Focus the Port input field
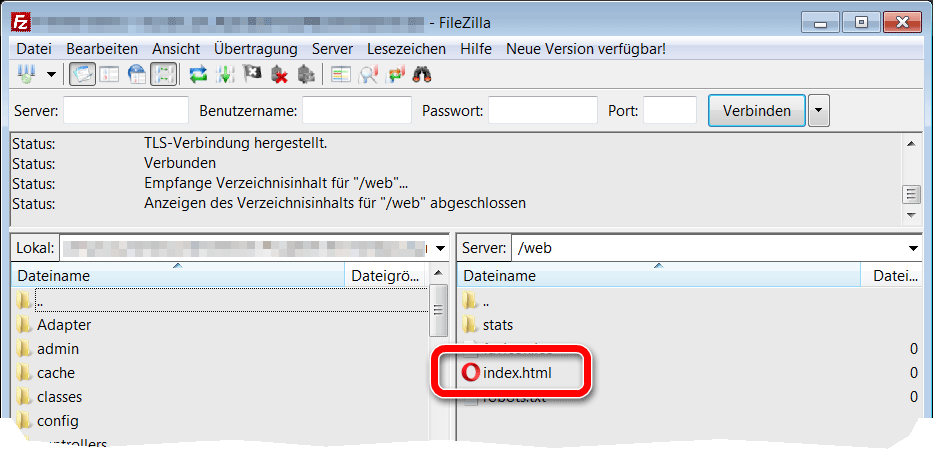This screenshot has height=451, width=933. tap(670, 110)
